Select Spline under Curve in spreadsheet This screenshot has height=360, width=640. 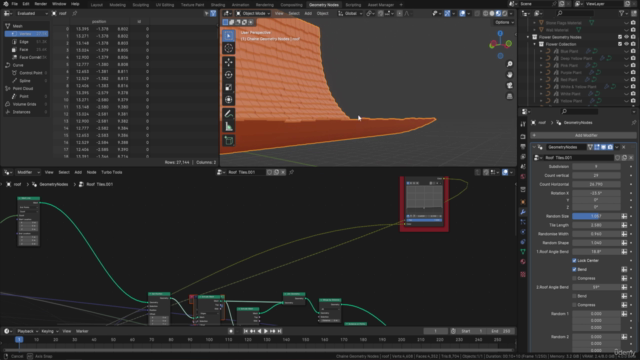coord(27,81)
